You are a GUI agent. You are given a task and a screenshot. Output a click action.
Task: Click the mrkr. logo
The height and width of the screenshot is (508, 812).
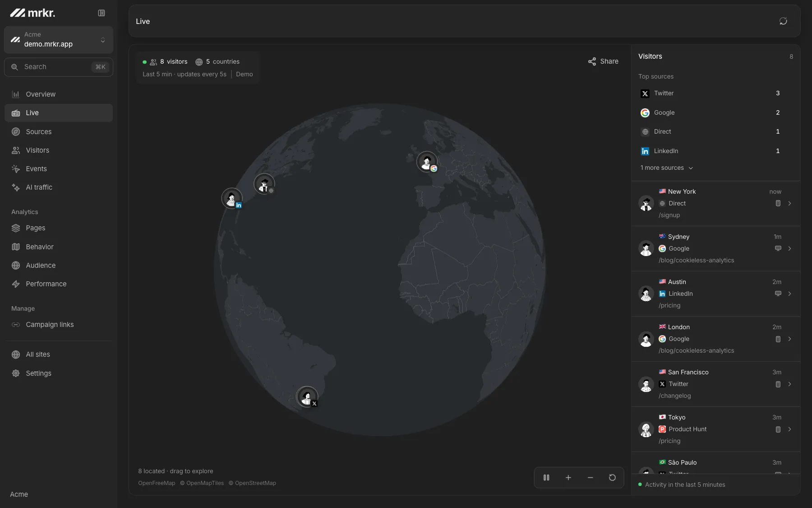[x=32, y=13]
